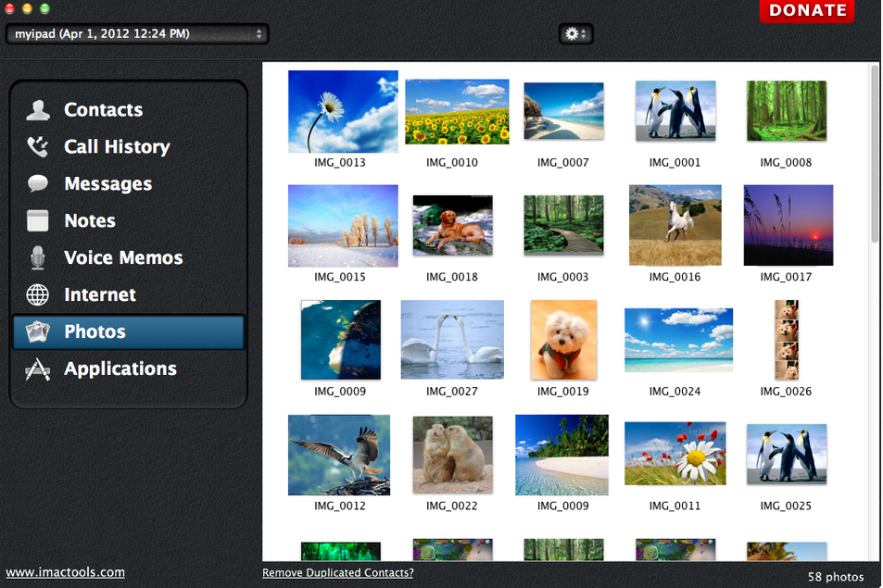This screenshot has width=883, height=588.
Task: Select the IMG_0013 daisy thumbnail
Action: [x=343, y=111]
